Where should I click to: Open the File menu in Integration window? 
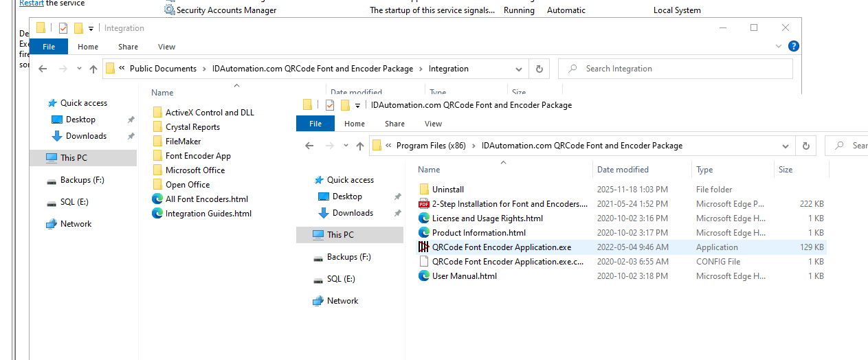coord(49,47)
